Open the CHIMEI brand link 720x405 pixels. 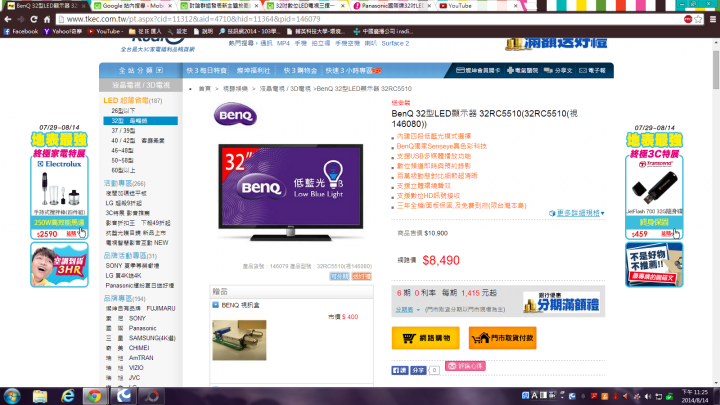click(x=127, y=348)
